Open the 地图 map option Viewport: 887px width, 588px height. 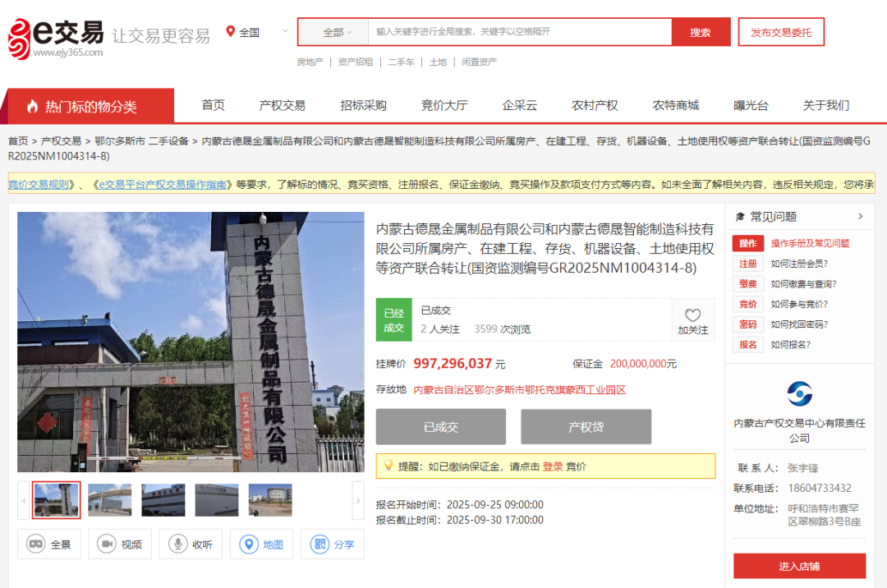261,544
